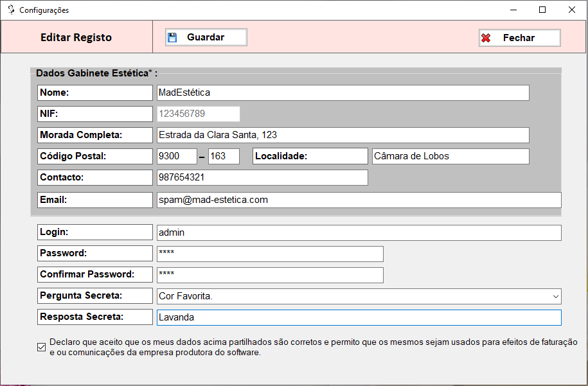This screenshot has width=588, height=386.
Task: Click the Login field containing admin
Action: pyautogui.click(x=359, y=232)
